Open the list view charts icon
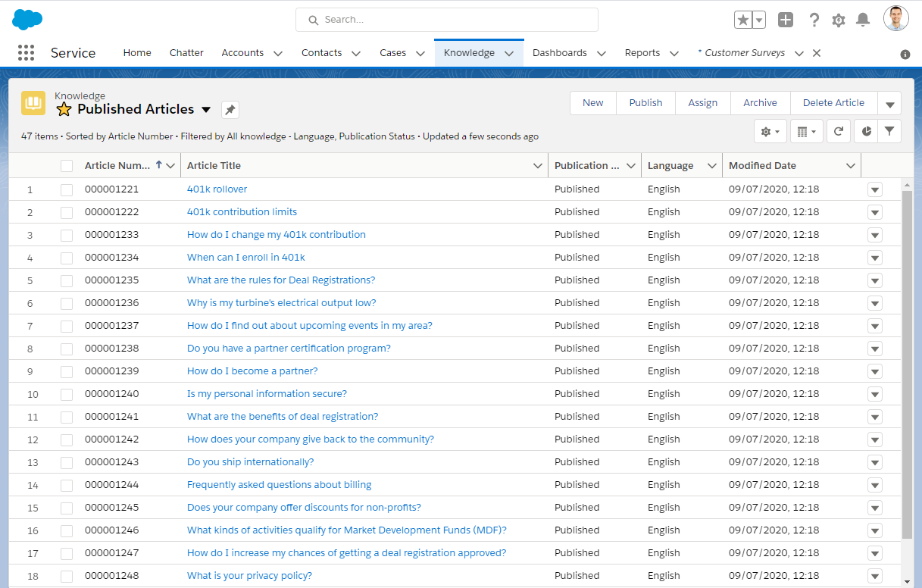 [866, 130]
